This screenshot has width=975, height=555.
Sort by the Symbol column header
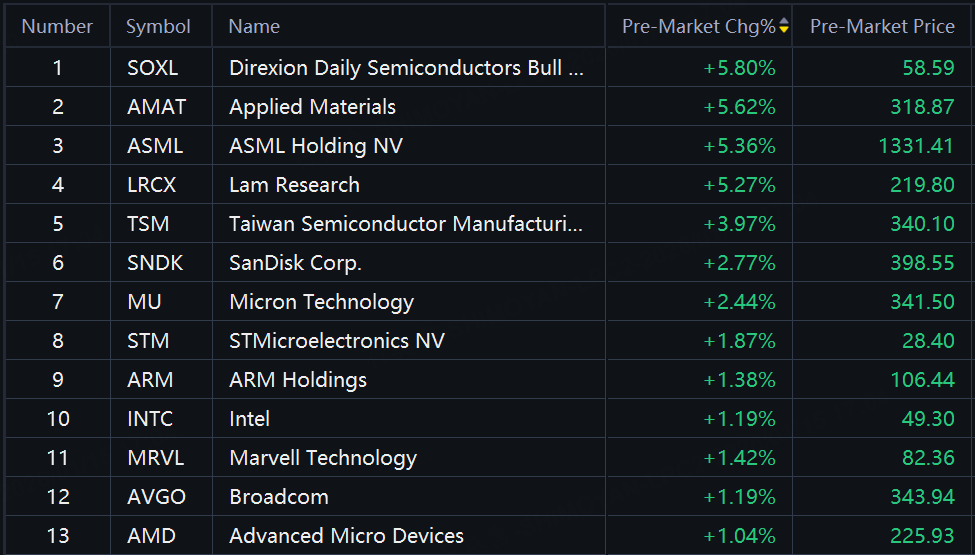(158, 27)
